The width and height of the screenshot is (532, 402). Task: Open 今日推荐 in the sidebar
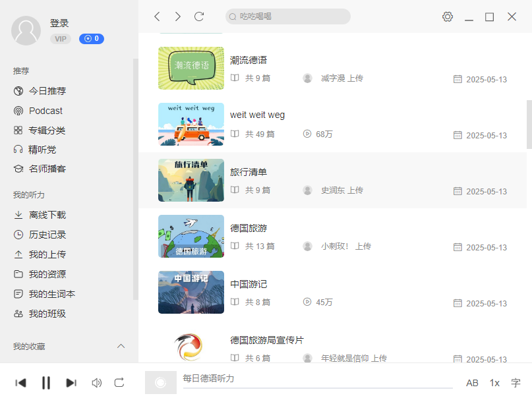tap(40, 91)
